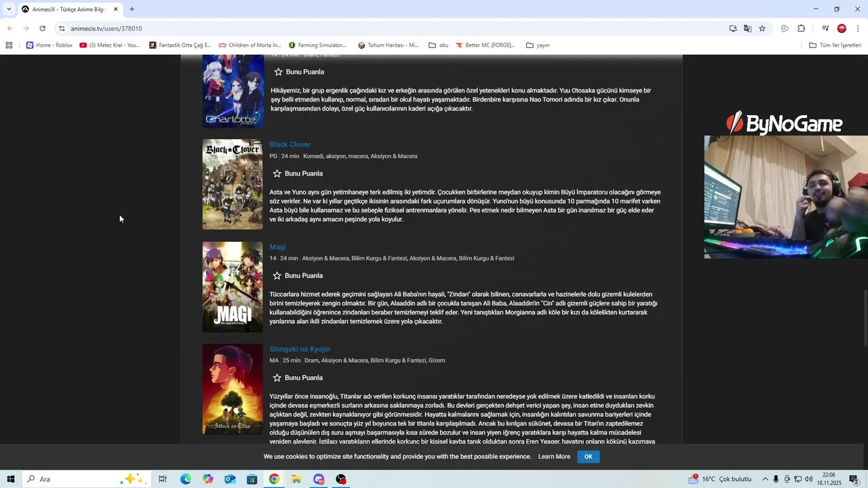Switch to Google Chrome on the taskbar

click(x=274, y=479)
